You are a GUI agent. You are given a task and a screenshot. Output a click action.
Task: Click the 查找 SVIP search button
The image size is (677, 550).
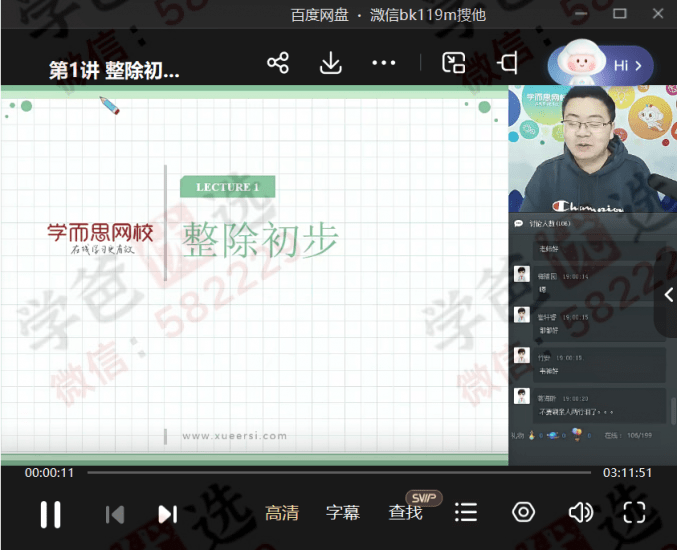pos(405,512)
